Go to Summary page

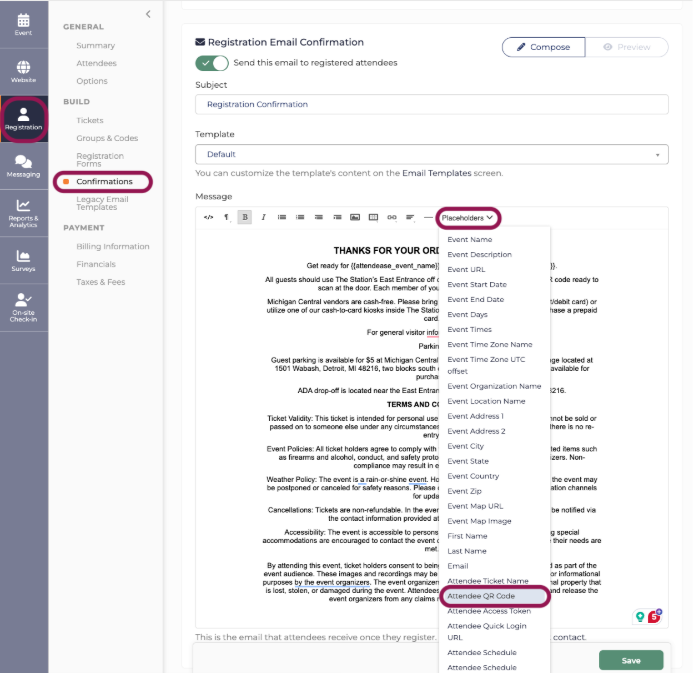[95, 46]
